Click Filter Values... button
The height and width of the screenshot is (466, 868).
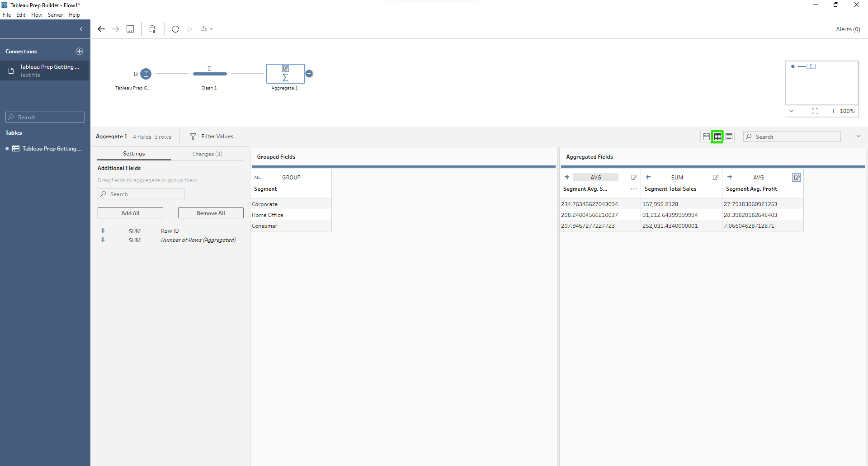tap(213, 137)
